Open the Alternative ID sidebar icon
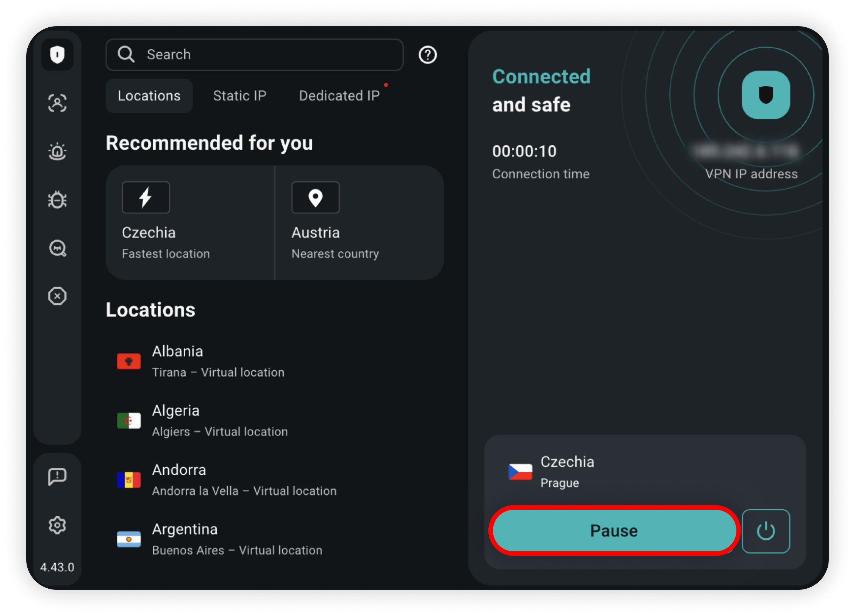Viewport: 855px width, 616px height. [57, 103]
